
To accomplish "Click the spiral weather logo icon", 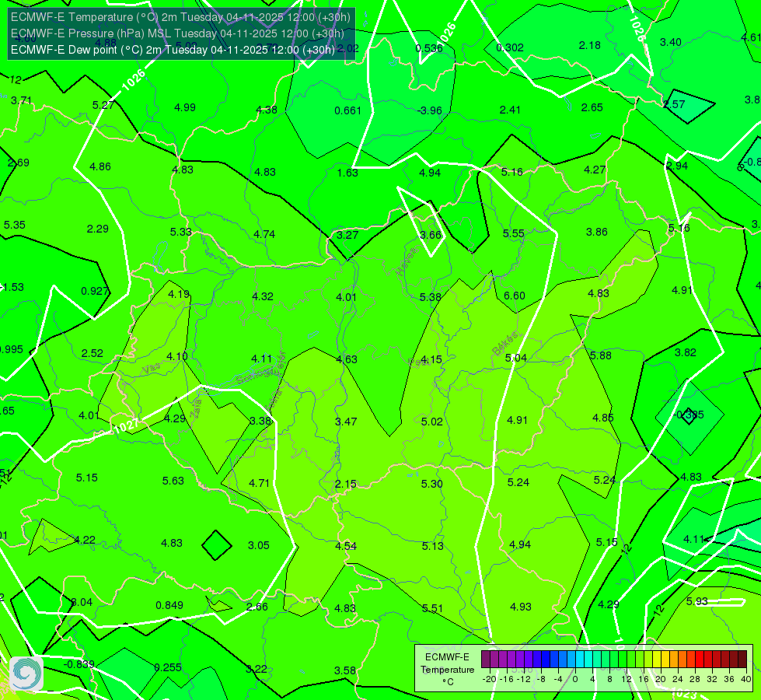I will [26, 674].
